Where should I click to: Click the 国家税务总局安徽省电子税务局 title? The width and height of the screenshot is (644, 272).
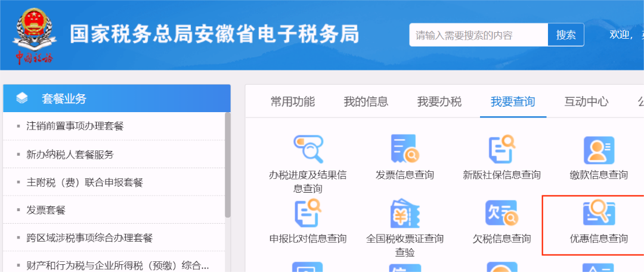pos(214,35)
